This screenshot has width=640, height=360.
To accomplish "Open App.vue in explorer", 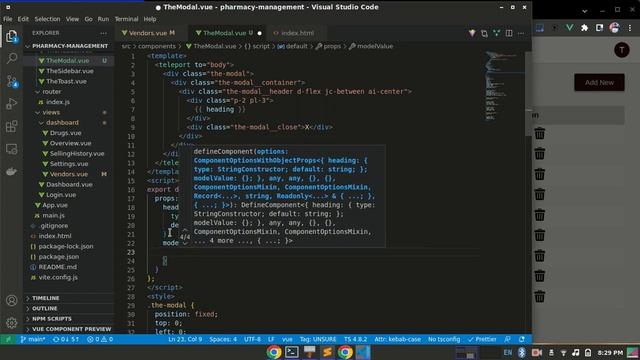I will 55,205.
